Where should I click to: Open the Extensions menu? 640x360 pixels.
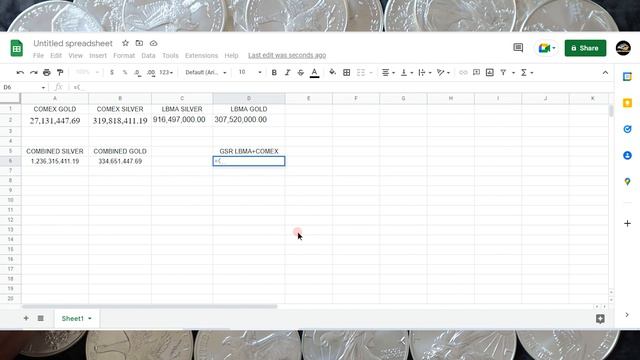[x=201, y=56]
